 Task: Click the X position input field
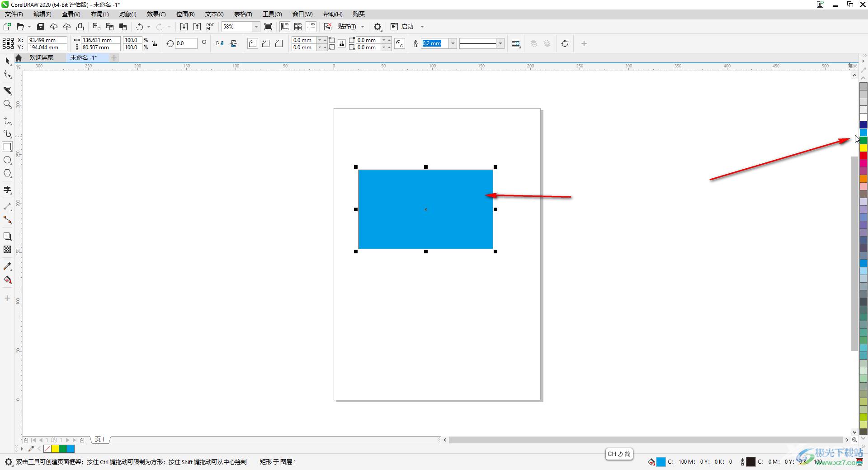[x=47, y=40]
